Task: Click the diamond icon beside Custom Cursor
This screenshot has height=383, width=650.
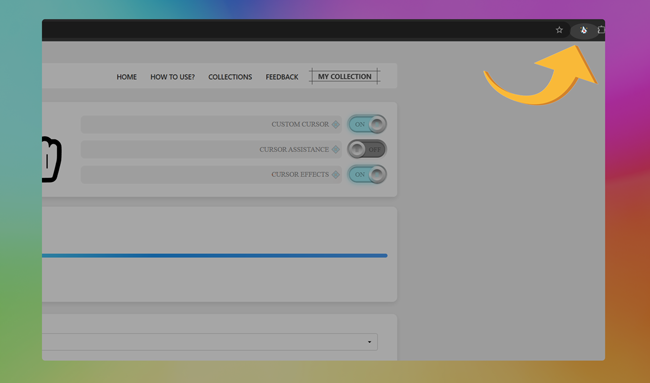Action: coord(336,124)
